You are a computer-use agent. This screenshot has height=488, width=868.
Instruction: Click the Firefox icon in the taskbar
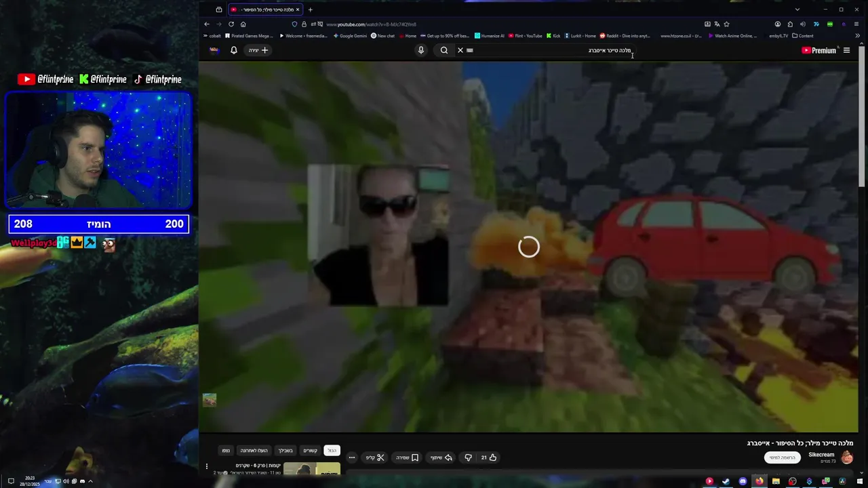759,481
